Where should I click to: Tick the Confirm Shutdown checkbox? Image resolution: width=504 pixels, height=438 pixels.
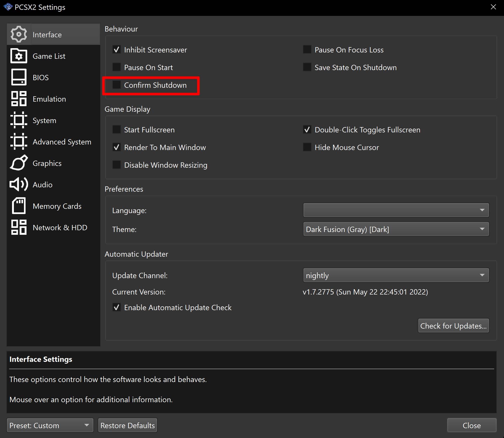(x=116, y=85)
